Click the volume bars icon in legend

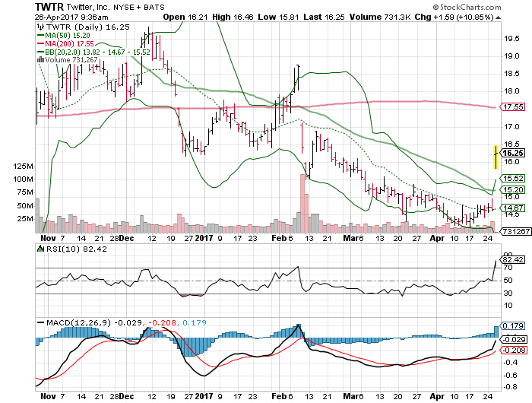tap(41, 60)
